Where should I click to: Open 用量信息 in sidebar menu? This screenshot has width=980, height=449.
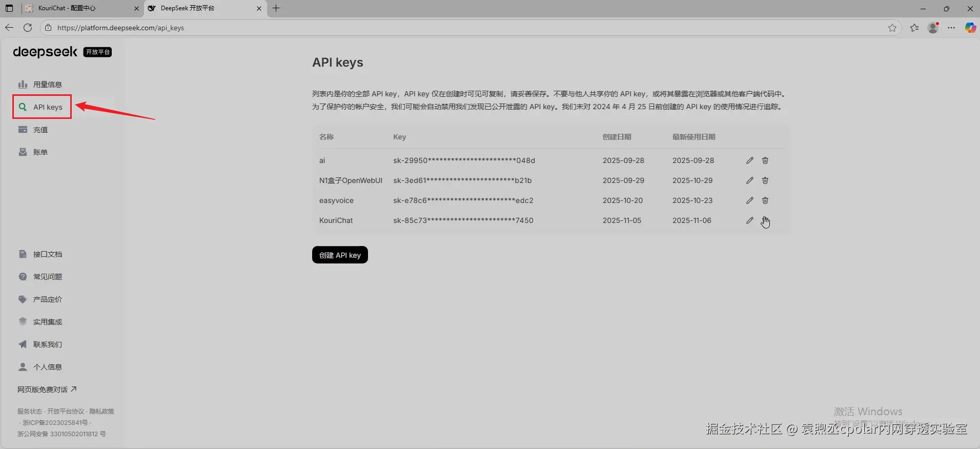click(48, 85)
